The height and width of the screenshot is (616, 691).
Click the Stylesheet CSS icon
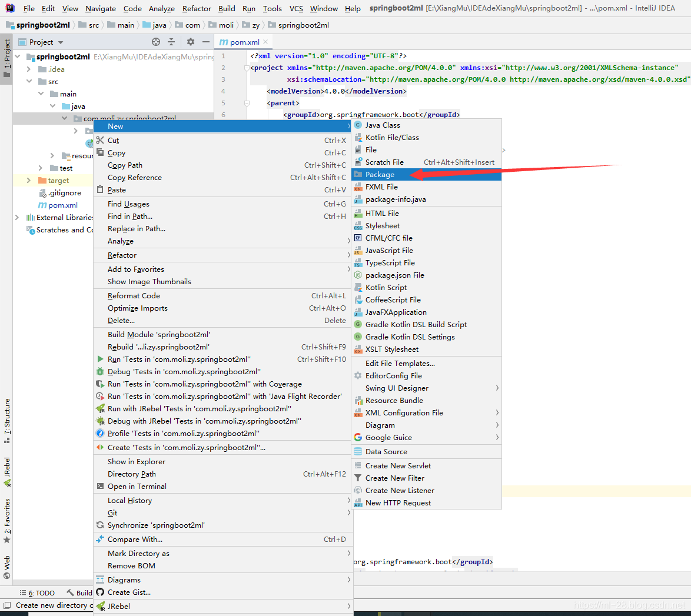[358, 225]
